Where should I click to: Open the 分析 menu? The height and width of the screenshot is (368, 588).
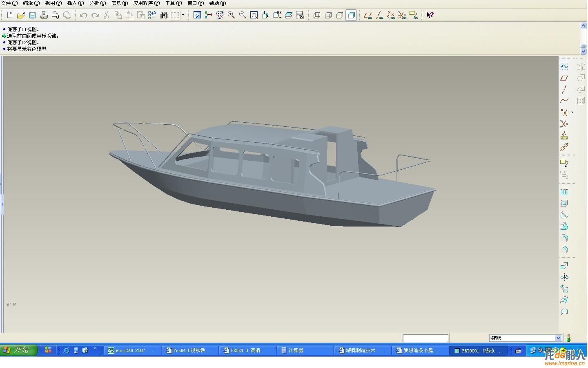97,3
